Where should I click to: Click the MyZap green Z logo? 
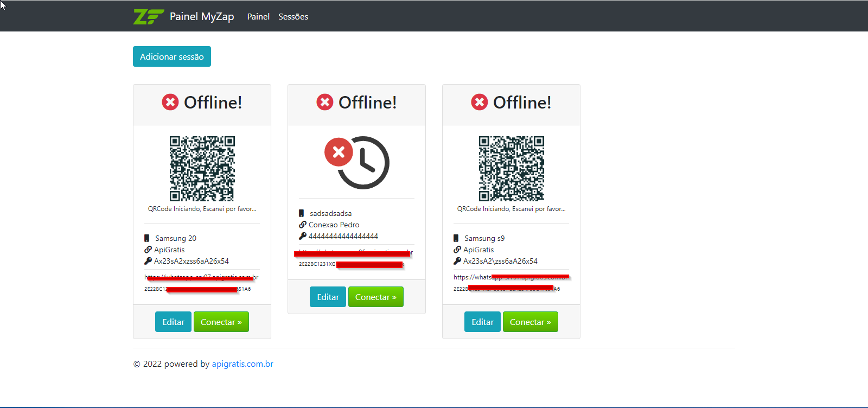point(149,17)
